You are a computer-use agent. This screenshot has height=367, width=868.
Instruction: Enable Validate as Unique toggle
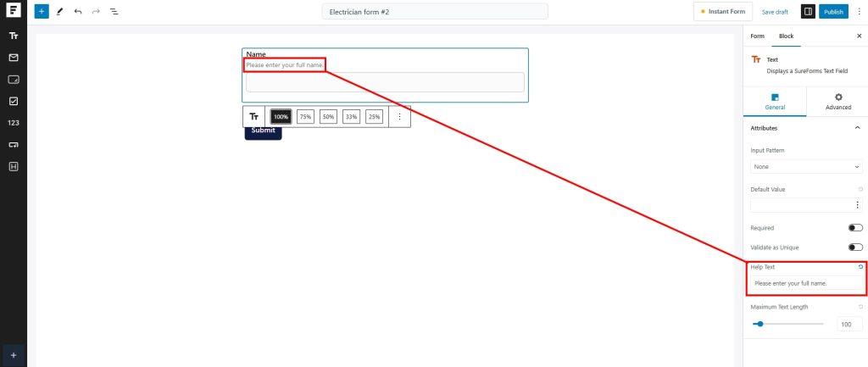click(x=855, y=247)
